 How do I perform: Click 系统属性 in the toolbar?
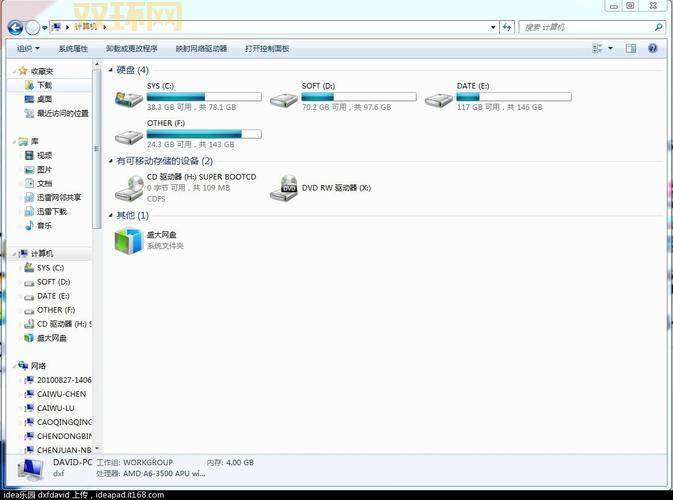[x=73, y=48]
